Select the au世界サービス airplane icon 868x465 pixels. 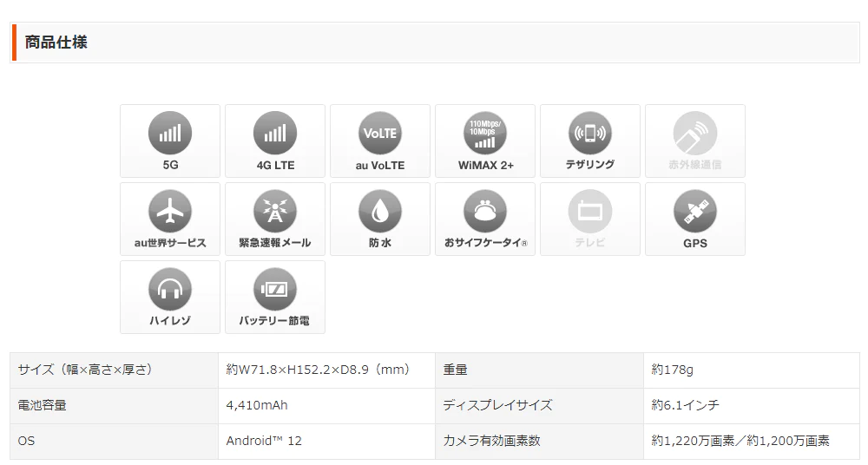click(170, 212)
